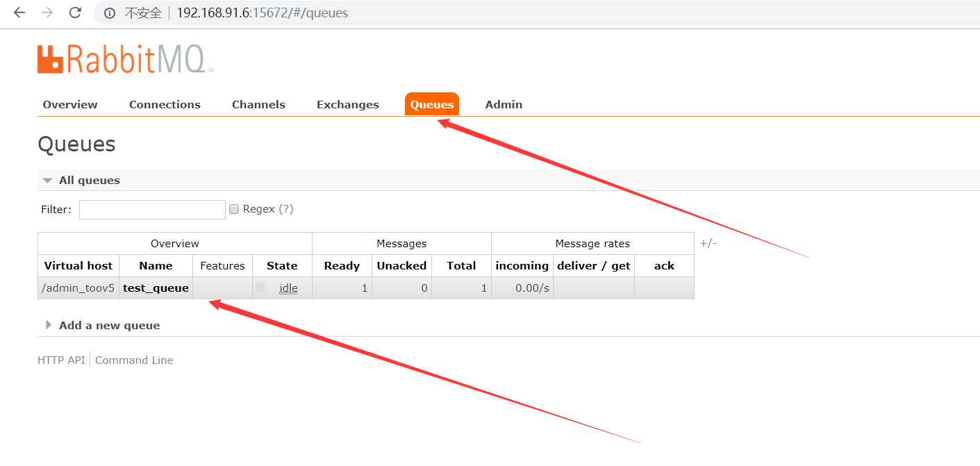This screenshot has height=466, width=980.
Task: Switch to the Channels tab
Action: click(258, 104)
